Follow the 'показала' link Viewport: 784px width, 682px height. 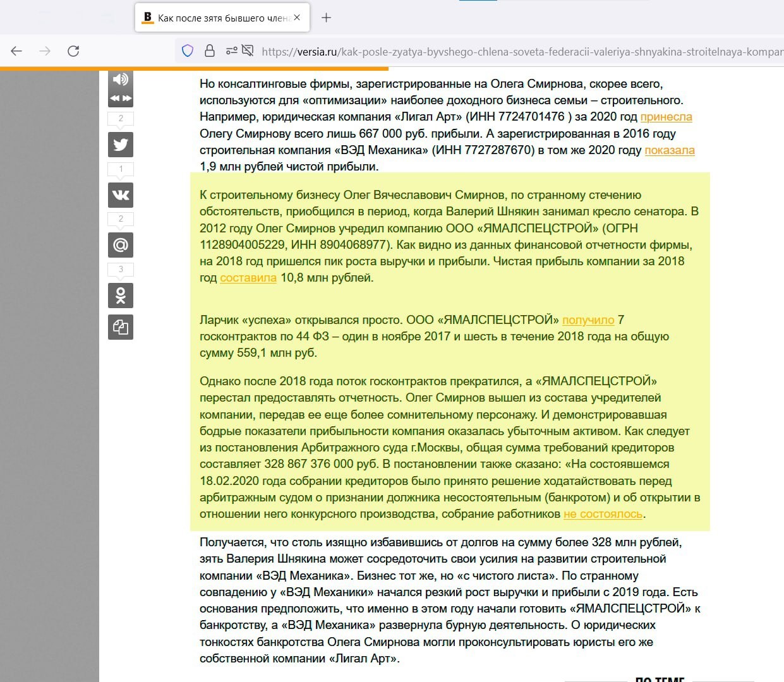coord(669,150)
